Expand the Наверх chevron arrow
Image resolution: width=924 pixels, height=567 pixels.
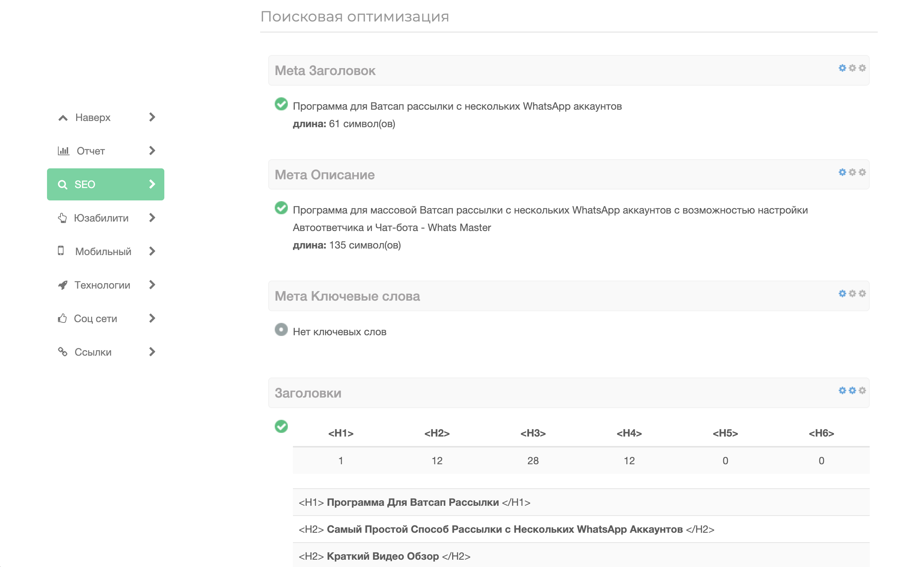[152, 117]
